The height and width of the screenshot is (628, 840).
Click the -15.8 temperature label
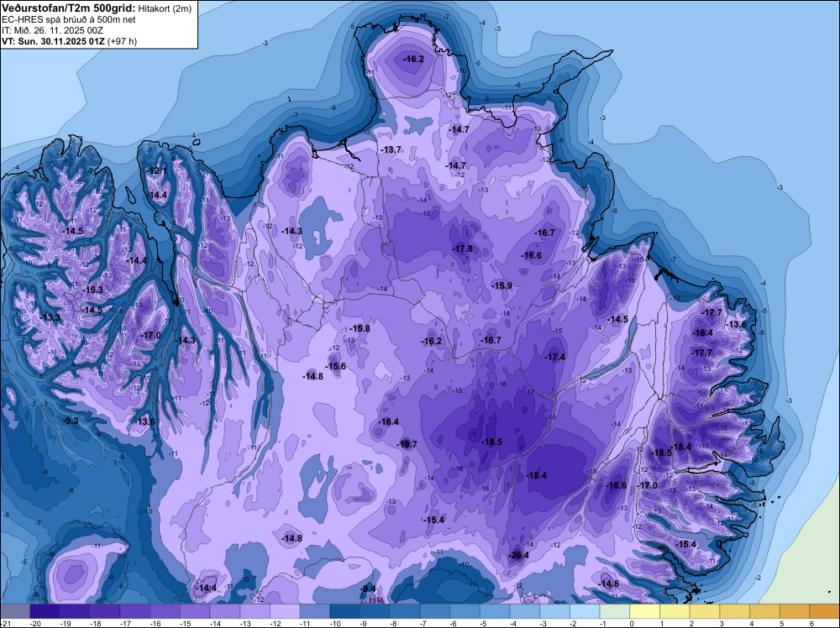coord(360,328)
